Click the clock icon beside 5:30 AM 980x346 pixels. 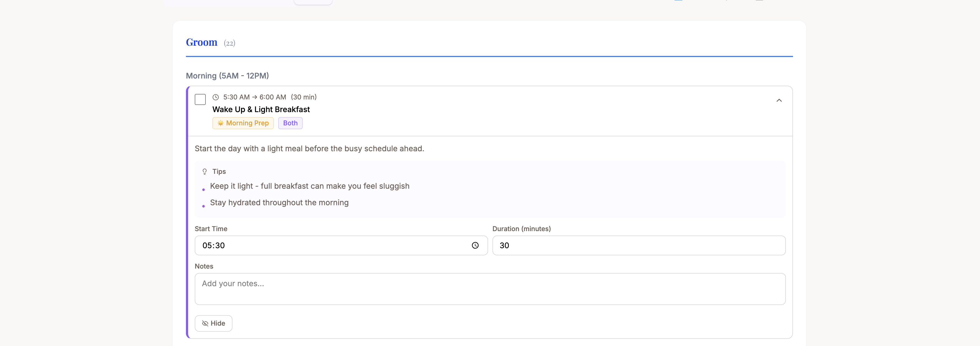pyautogui.click(x=216, y=98)
